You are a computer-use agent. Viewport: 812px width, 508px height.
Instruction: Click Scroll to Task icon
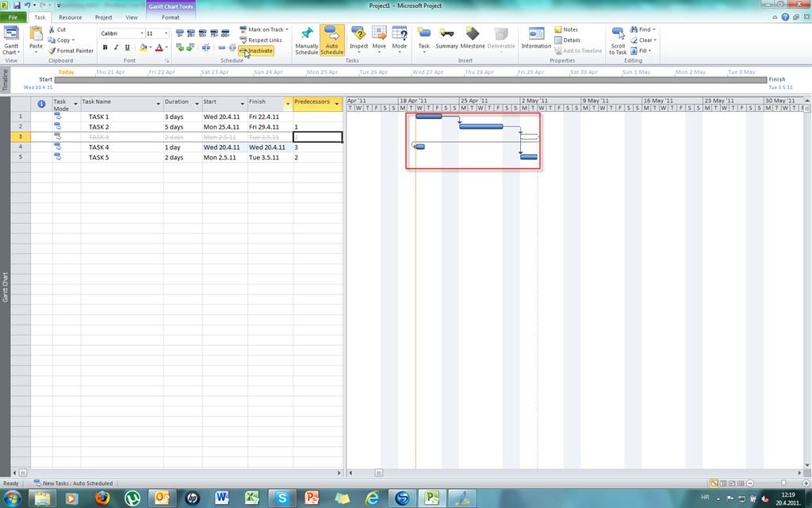pos(618,34)
